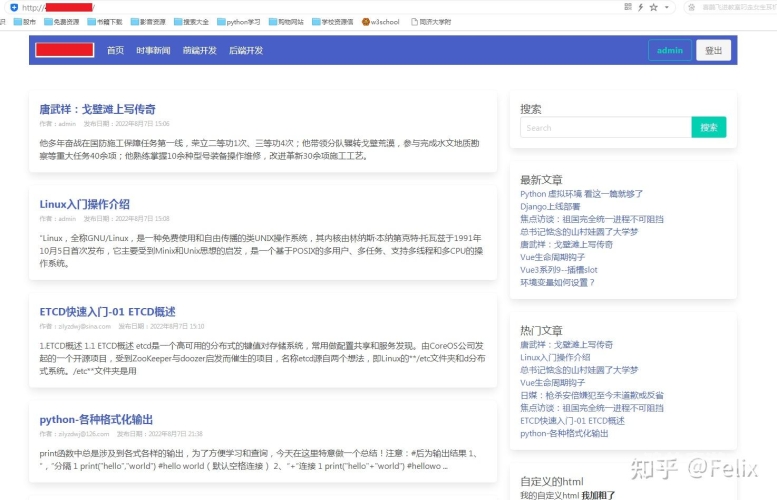Click the 登出 logout button
The height and width of the screenshot is (500, 777).
[714, 50]
